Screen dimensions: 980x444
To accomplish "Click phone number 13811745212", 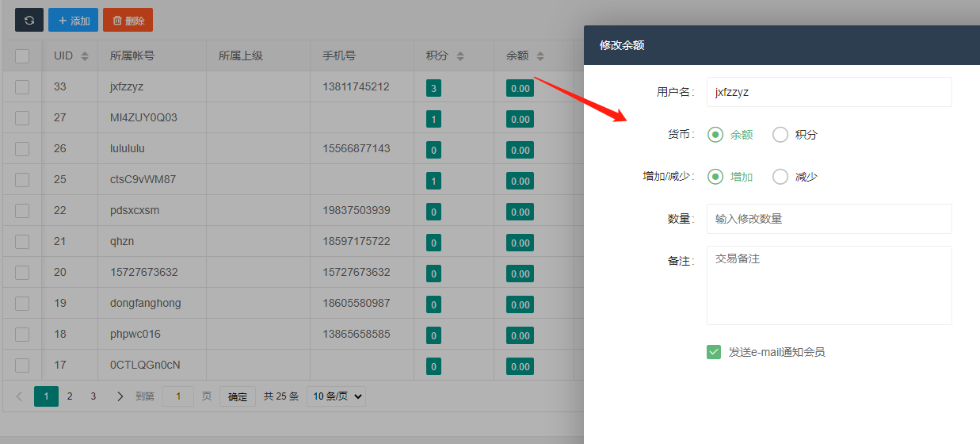I will (x=357, y=86).
